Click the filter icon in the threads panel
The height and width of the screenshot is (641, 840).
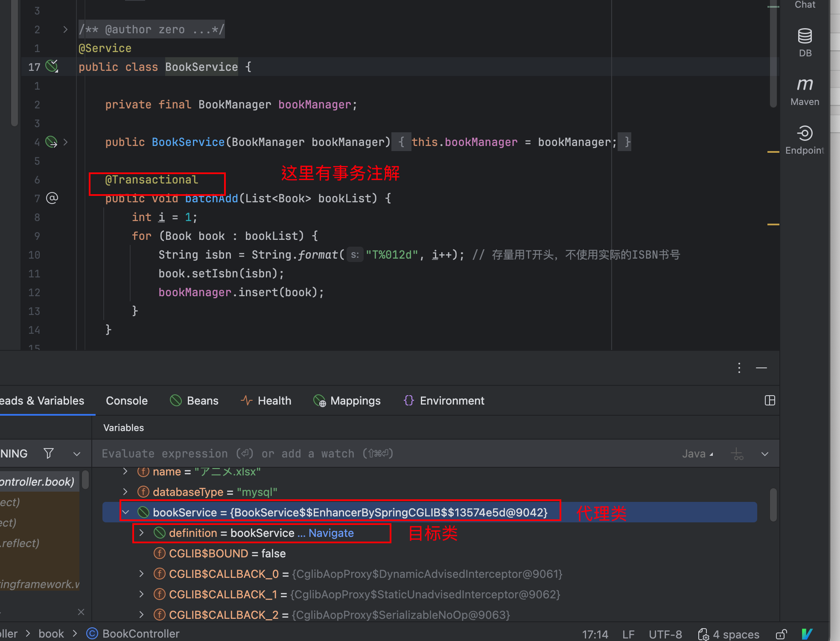click(49, 453)
